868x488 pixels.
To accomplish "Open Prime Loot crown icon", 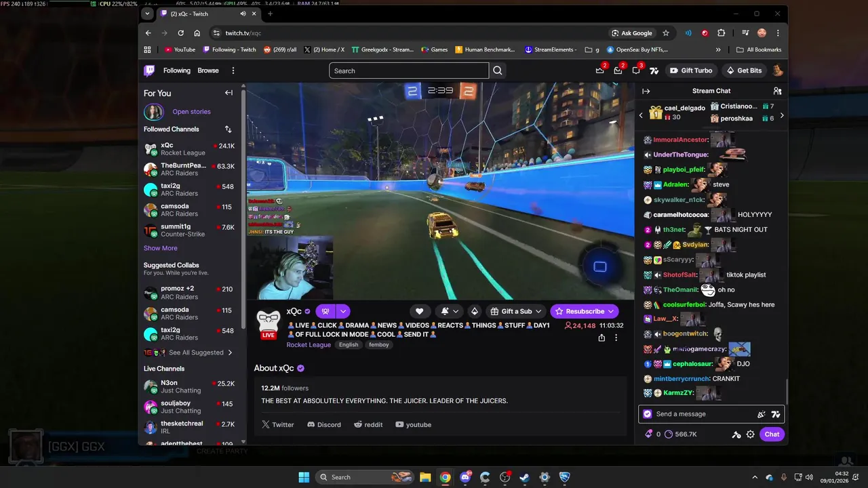I will click(600, 70).
